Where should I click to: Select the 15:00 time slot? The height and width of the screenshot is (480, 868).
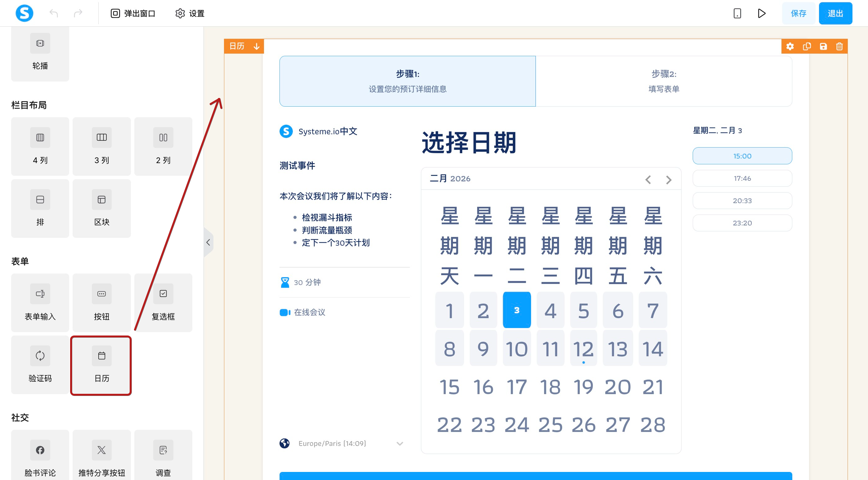(742, 156)
